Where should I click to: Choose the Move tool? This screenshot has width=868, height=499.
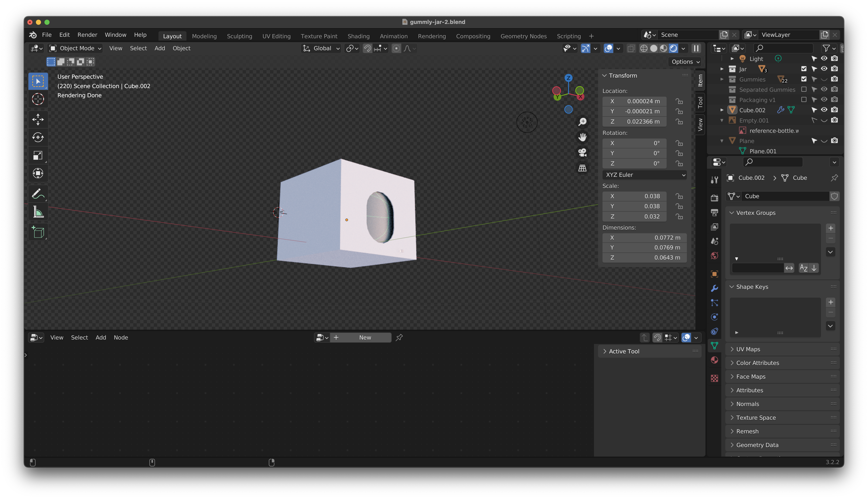pyautogui.click(x=38, y=120)
